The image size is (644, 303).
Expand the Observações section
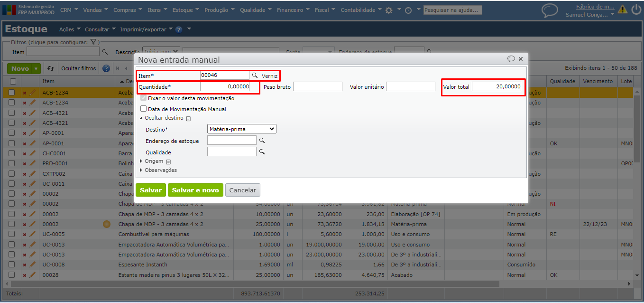tap(158, 170)
